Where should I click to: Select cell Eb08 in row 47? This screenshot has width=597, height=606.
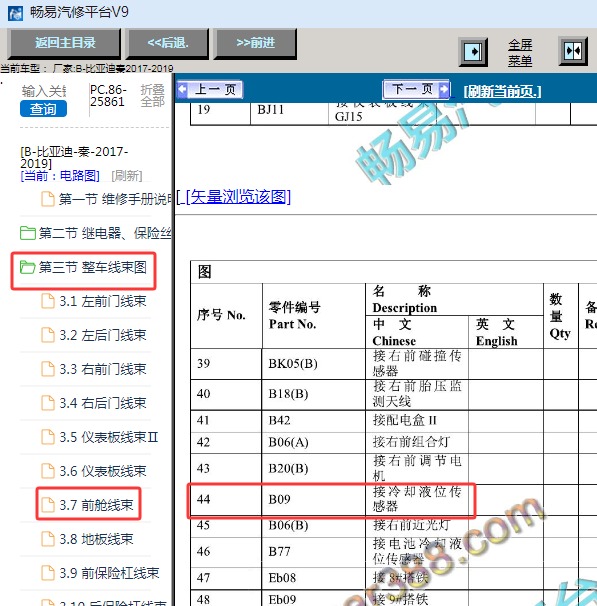[313, 578]
